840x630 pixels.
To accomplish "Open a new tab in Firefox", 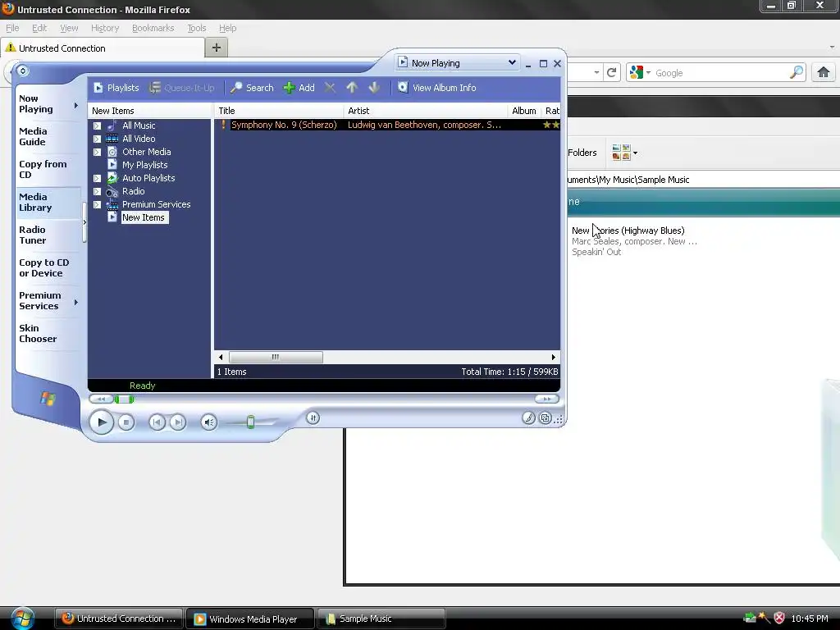I will 217,48.
